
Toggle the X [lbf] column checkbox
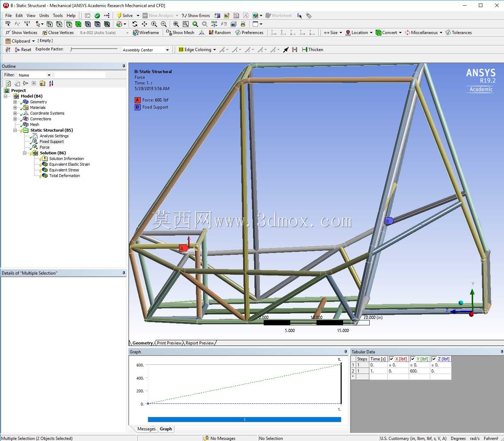[x=391, y=359]
